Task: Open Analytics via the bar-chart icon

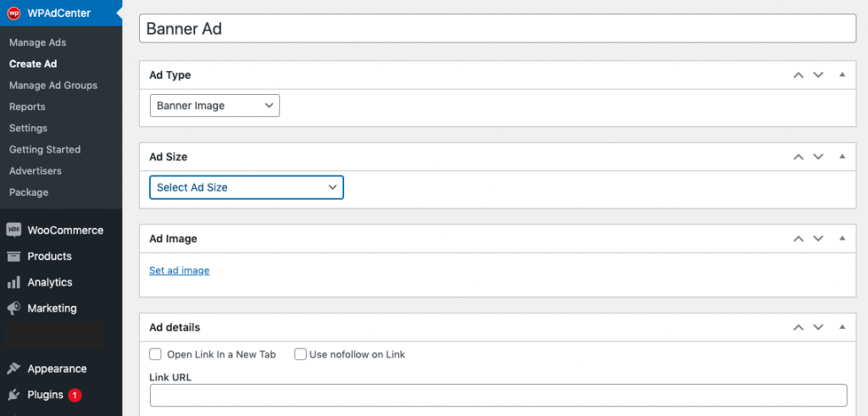Action: [x=14, y=282]
